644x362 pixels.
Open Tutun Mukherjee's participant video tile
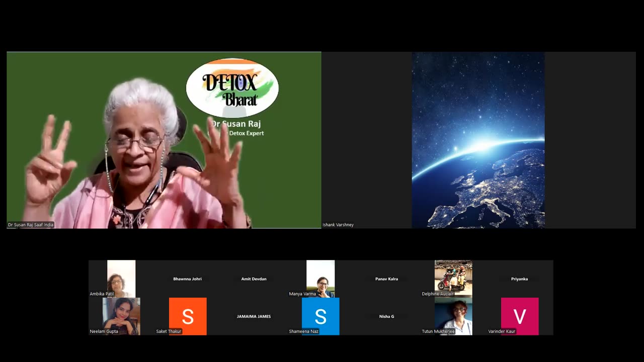pyautogui.click(x=453, y=316)
